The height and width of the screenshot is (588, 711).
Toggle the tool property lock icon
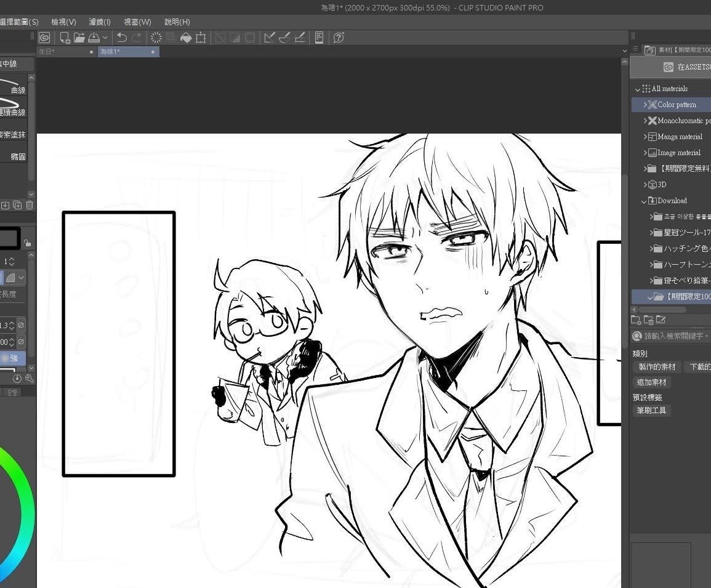pos(28,243)
